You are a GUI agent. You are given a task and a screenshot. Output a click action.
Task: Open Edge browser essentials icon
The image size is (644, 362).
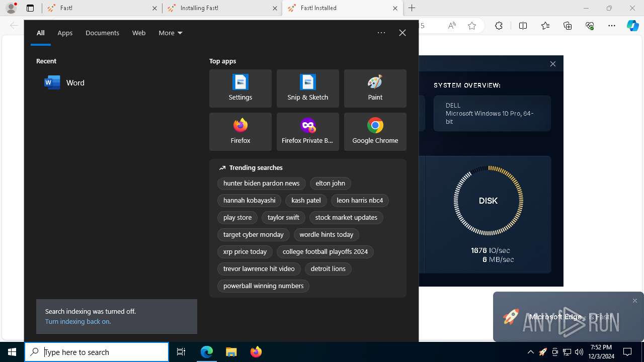[x=590, y=26]
